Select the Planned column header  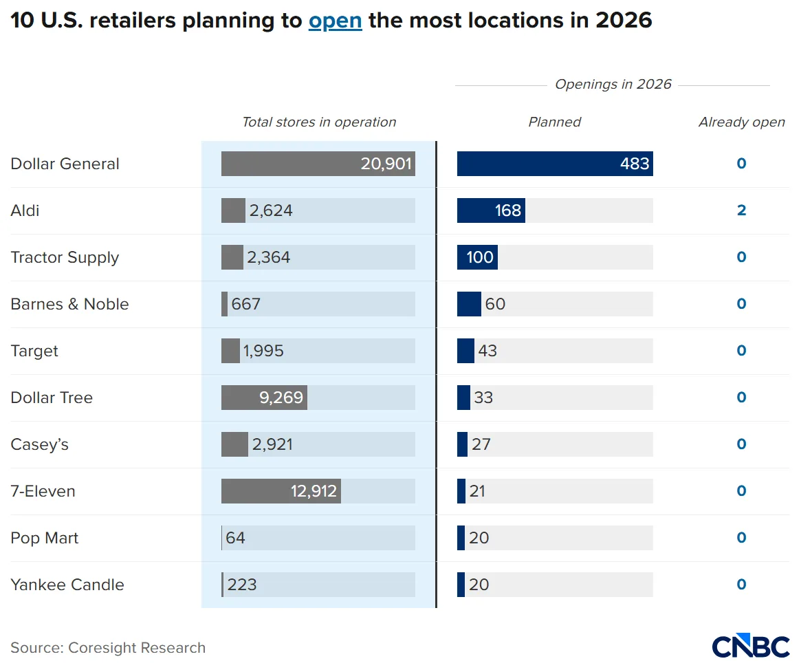pyautogui.click(x=554, y=122)
